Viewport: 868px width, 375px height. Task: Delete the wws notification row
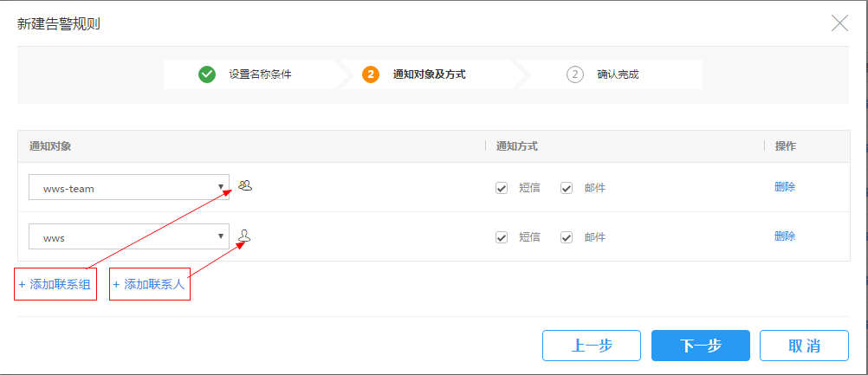tap(785, 236)
